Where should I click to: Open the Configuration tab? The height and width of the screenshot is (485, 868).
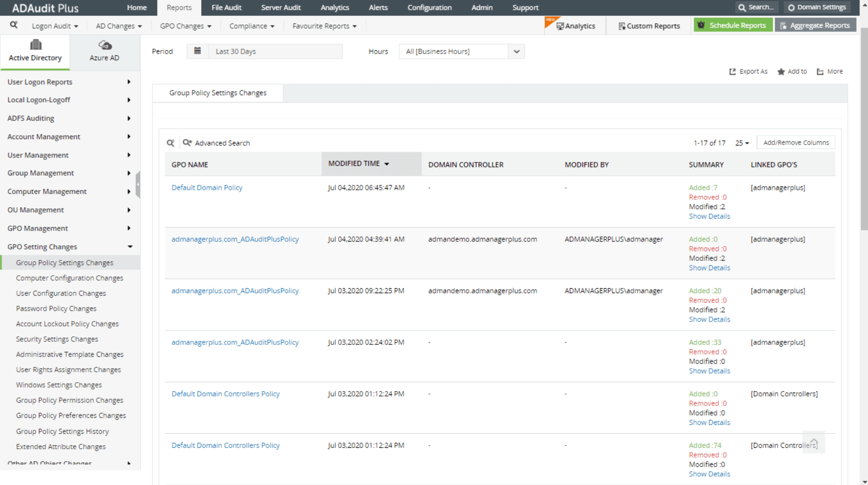tap(430, 7)
